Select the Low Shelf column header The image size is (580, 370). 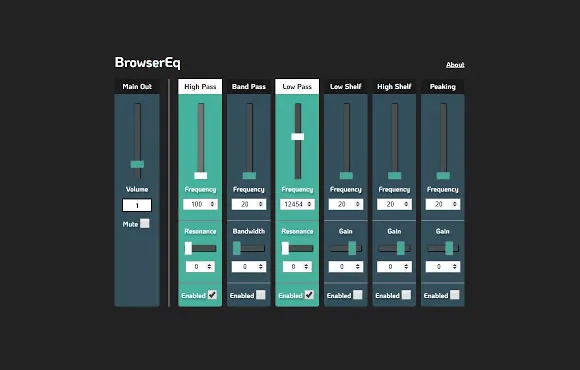(x=345, y=87)
